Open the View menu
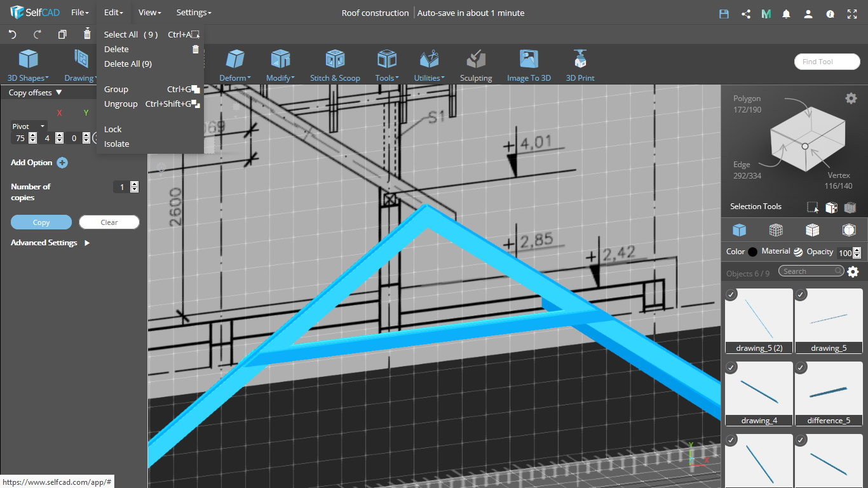868x488 pixels. 150,13
